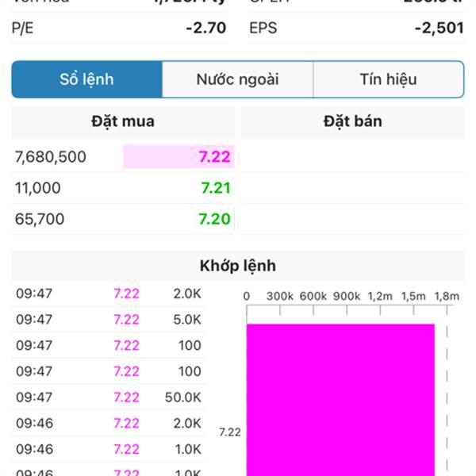Tap the 300k chart axis label
This screenshot has height=476, width=476.
point(280,296)
